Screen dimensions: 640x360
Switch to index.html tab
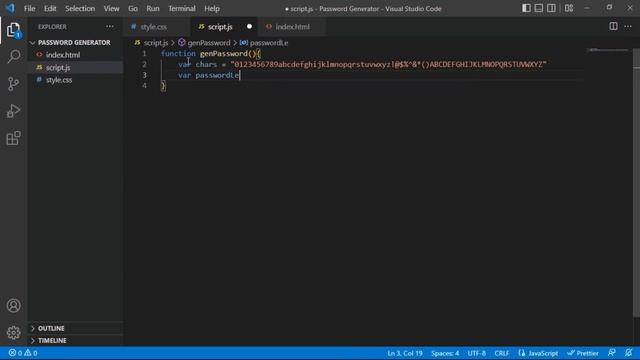click(x=292, y=27)
